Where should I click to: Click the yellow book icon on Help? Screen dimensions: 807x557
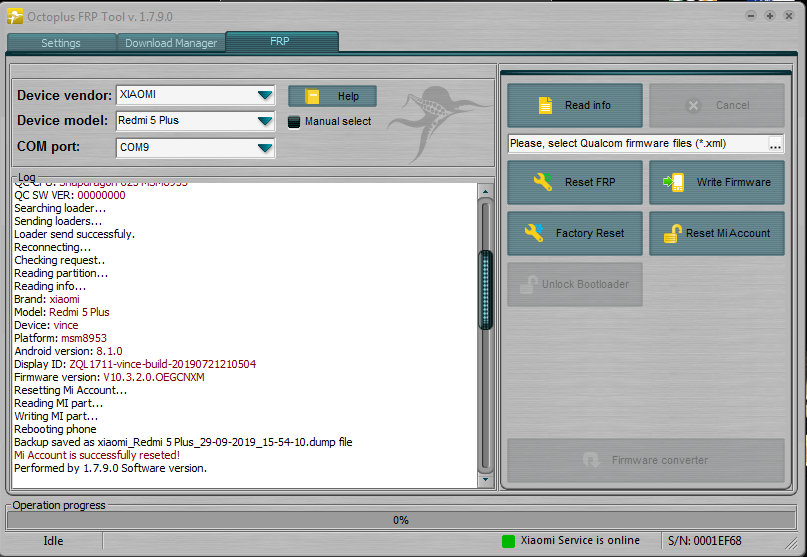(312, 96)
